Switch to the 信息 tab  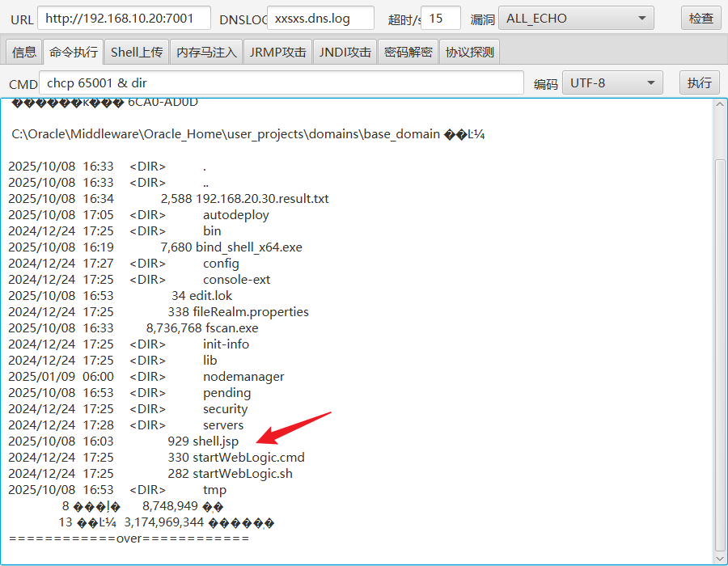[23, 53]
